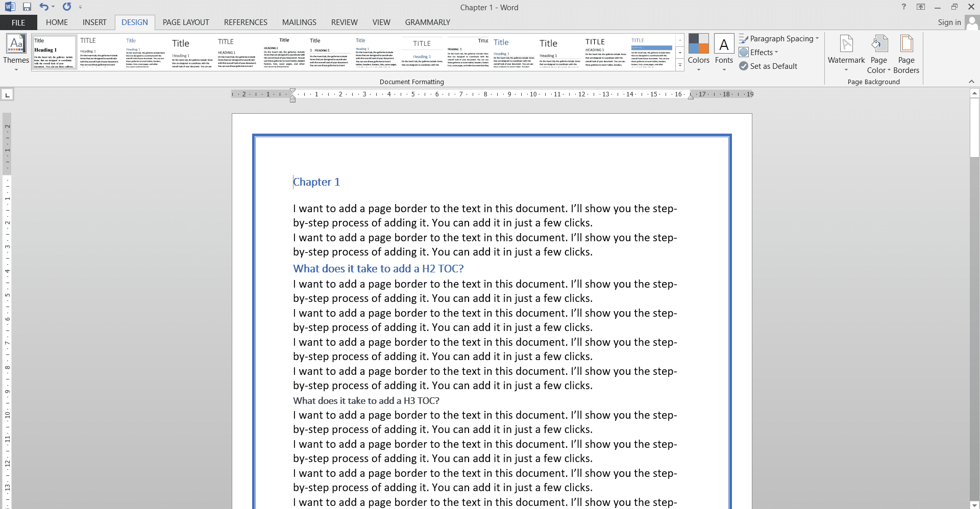Open the Quick Access Toolbar customization menu
The image size is (980, 509).
pos(81,7)
